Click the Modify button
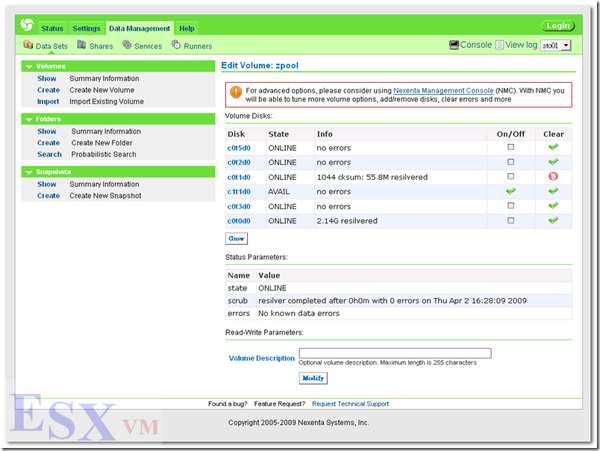 pyautogui.click(x=313, y=378)
